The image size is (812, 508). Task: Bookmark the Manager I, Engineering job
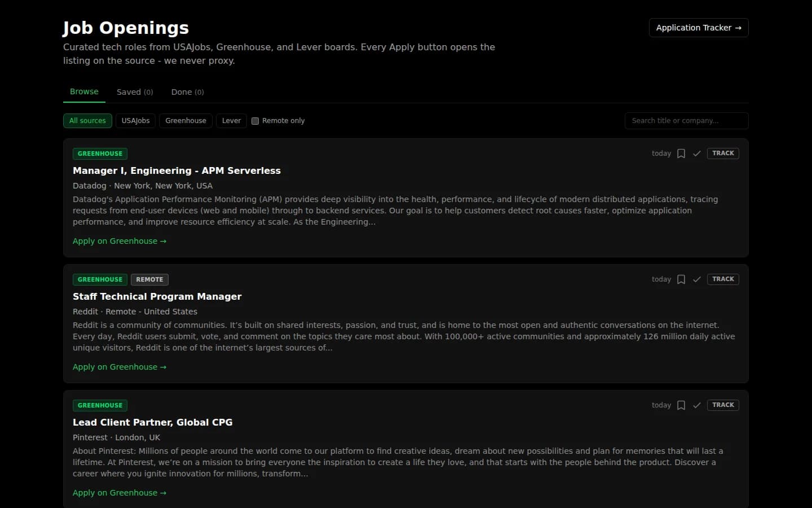pyautogui.click(x=681, y=154)
